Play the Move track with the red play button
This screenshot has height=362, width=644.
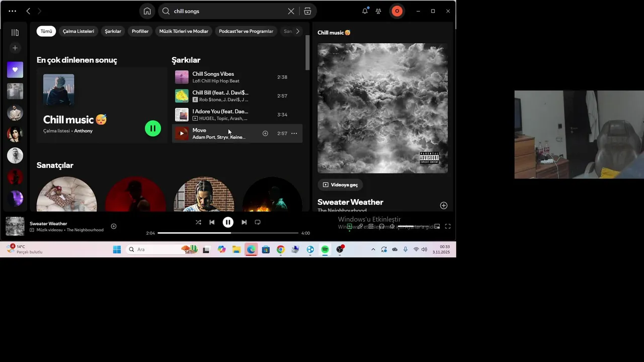(x=182, y=133)
